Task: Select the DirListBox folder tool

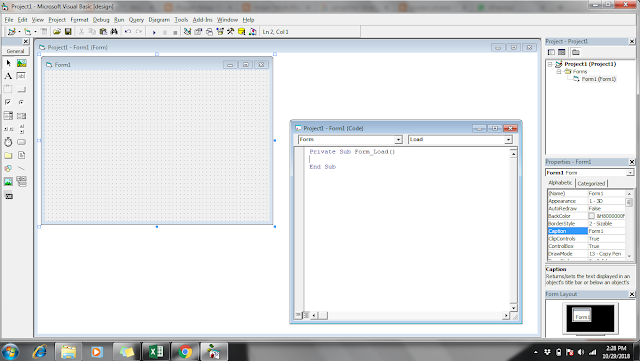Action: coord(9,156)
